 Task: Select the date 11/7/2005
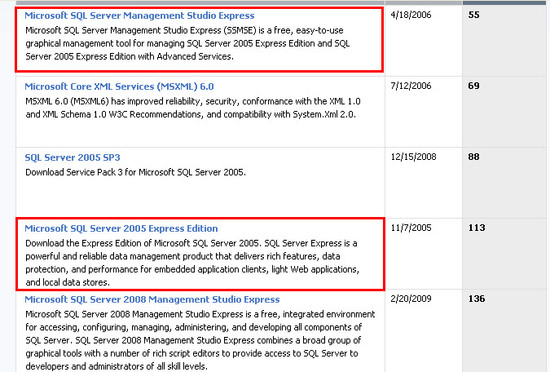pos(411,228)
